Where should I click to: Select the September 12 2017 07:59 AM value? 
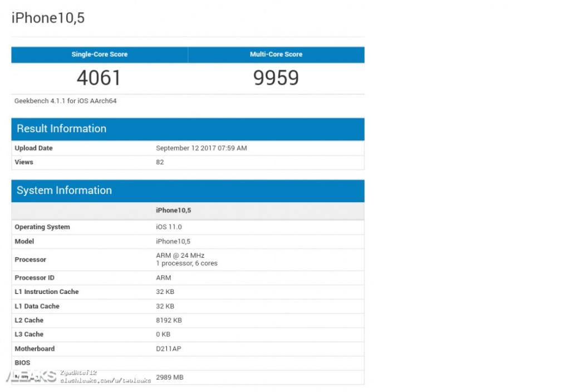(202, 148)
